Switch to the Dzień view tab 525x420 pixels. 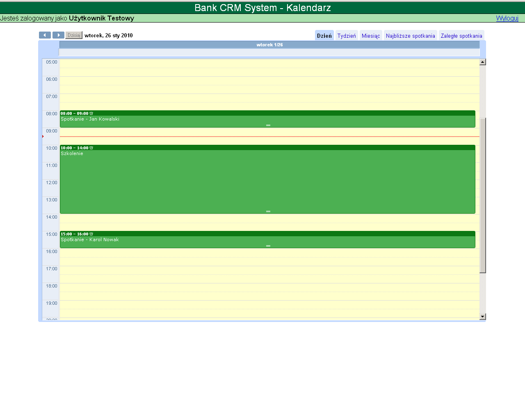point(324,36)
